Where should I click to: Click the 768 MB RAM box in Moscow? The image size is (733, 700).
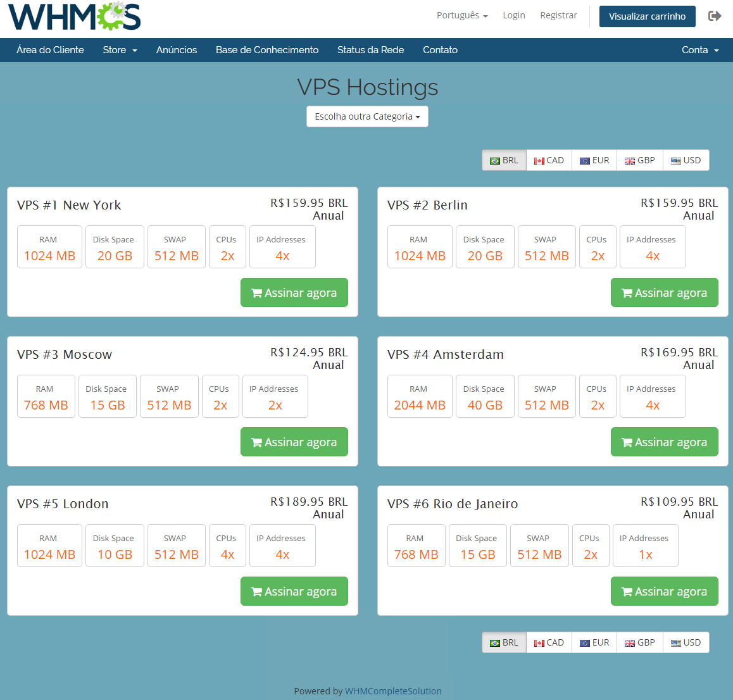(x=46, y=396)
